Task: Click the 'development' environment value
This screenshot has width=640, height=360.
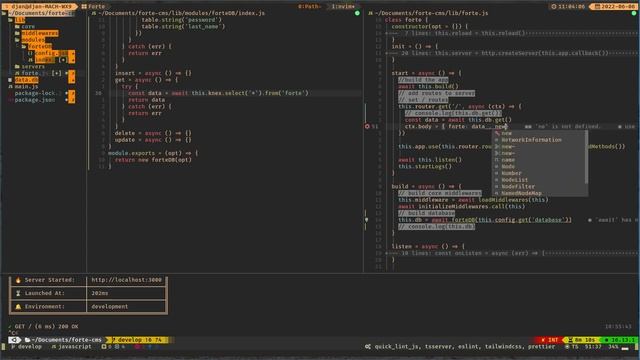Action: 109,307
